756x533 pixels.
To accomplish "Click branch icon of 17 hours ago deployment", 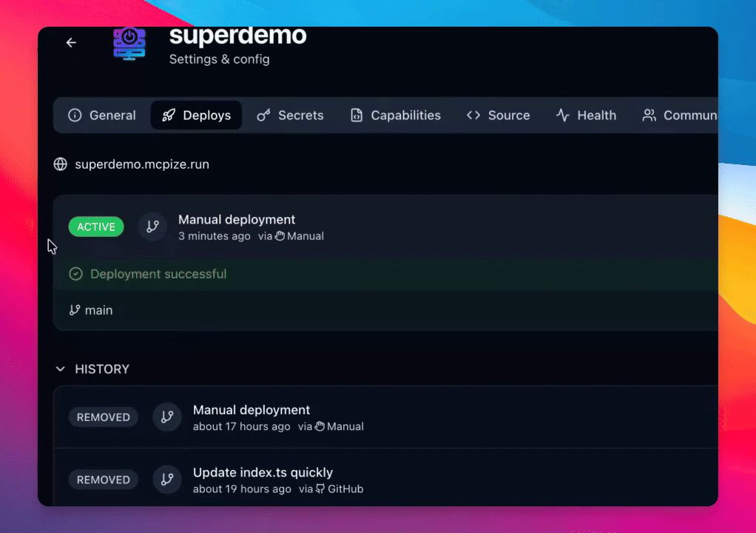I will coord(167,417).
